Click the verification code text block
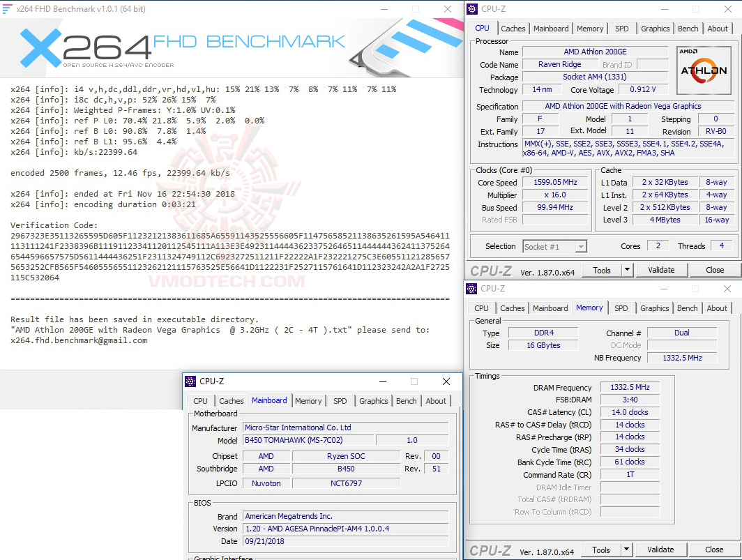 coord(230,257)
